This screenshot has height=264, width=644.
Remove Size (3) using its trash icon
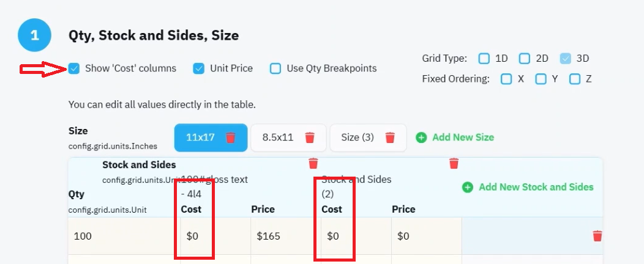pyautogui.click(x=390, y=137)
